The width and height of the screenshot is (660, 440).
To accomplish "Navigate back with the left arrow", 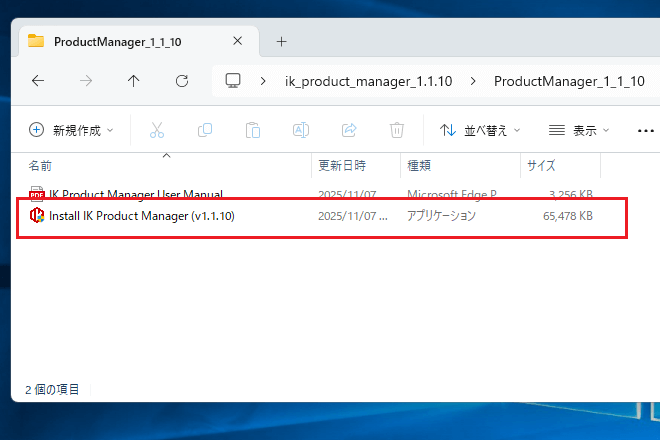I will (38, 81).
